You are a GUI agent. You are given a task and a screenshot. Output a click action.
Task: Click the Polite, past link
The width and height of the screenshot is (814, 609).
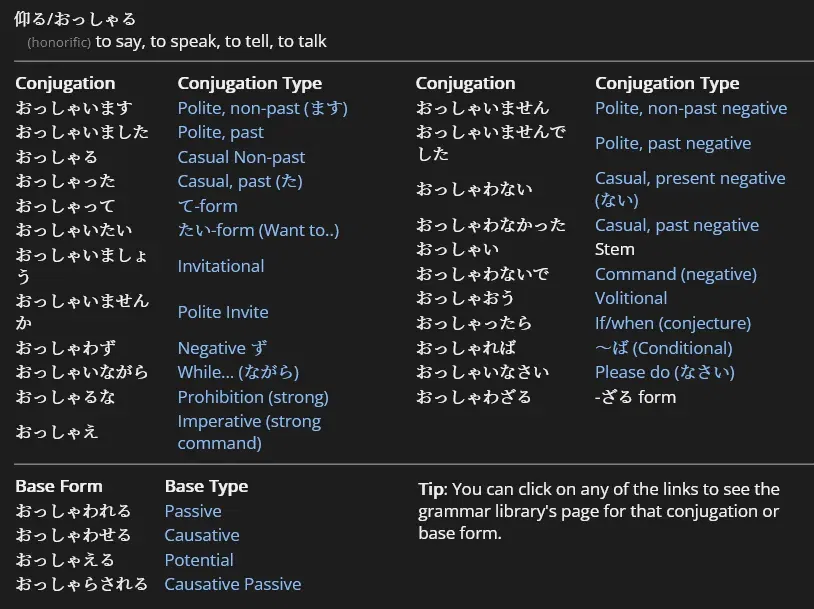(220, 132)
